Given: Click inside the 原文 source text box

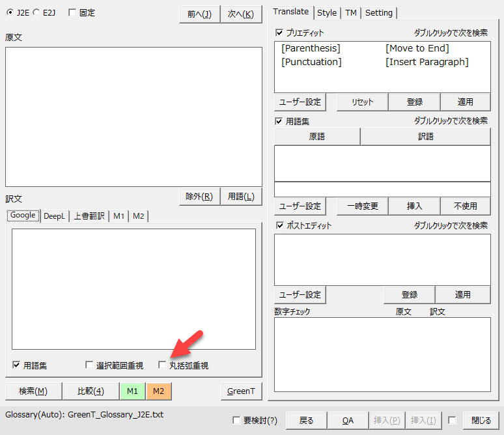Looking at the screenshot, I should (133, 117).
